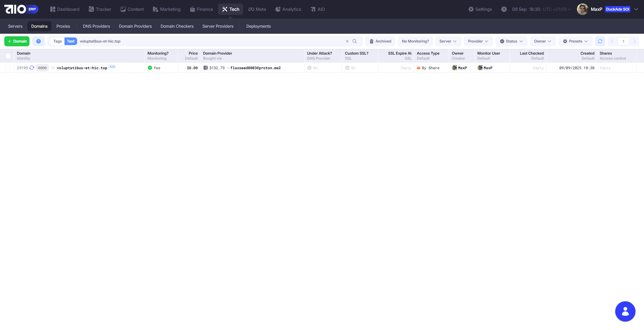Select the Tech section
644x330 pixels.
[231, 9]
